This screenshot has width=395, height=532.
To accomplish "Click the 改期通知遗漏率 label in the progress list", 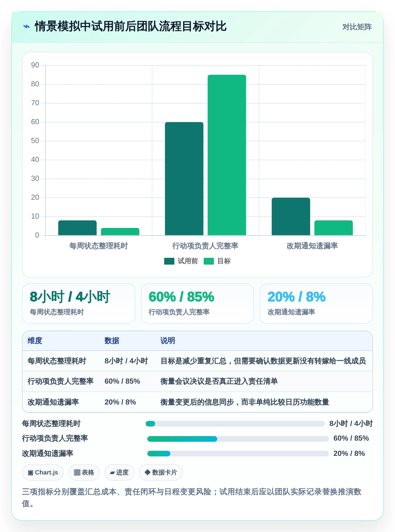I will [48, 454].
